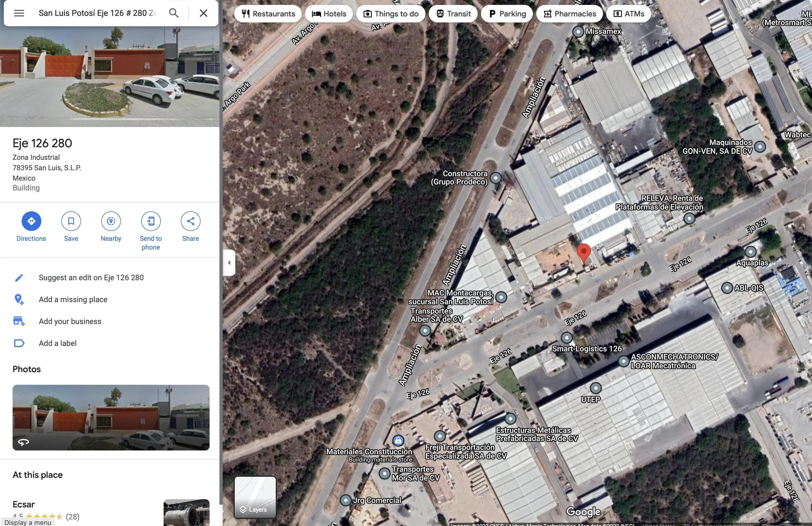Click the Directions icon
Image resolution: width=812 pixels, height=526 pixels.
coord(31,221)
